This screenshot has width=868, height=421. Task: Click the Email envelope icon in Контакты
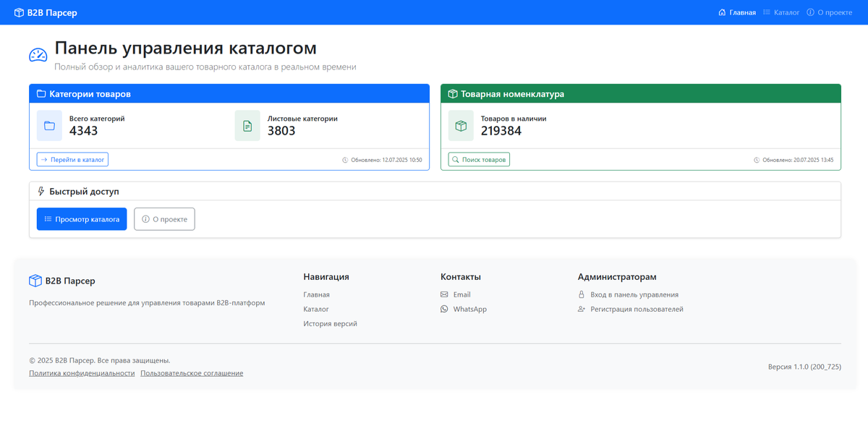tap(443, 294)
